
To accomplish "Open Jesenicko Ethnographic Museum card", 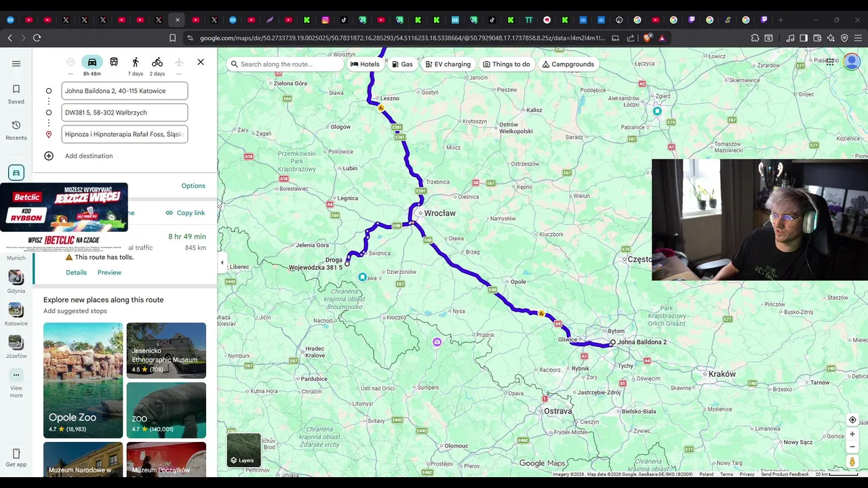I will coord(166,350).
